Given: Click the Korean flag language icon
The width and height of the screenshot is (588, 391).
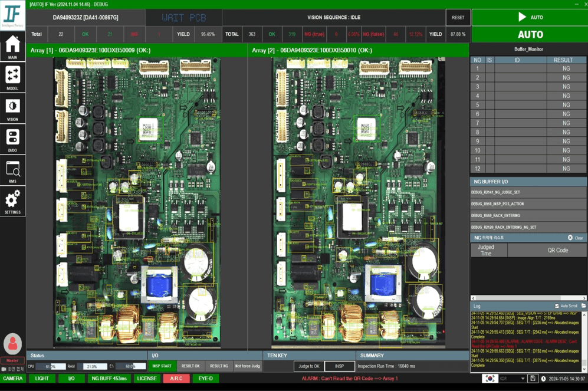Looking at the screenshot, I should pos(490,379).
